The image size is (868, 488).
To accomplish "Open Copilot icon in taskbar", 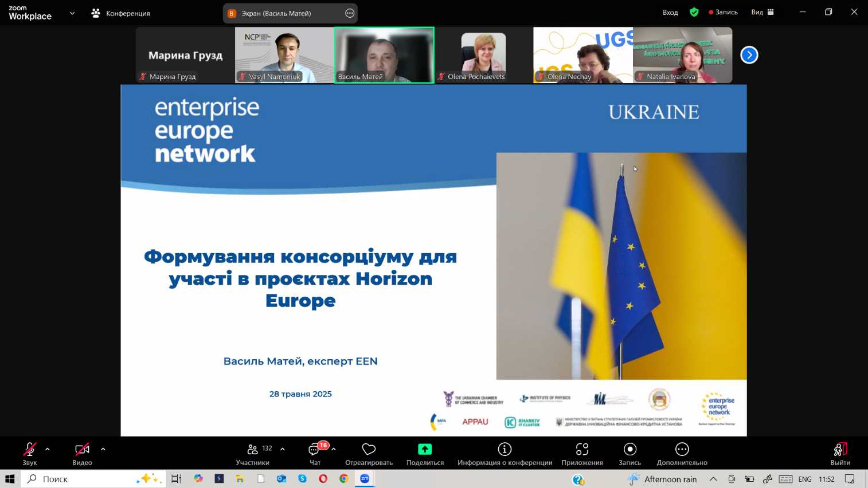I will click(x=198, y=479).
